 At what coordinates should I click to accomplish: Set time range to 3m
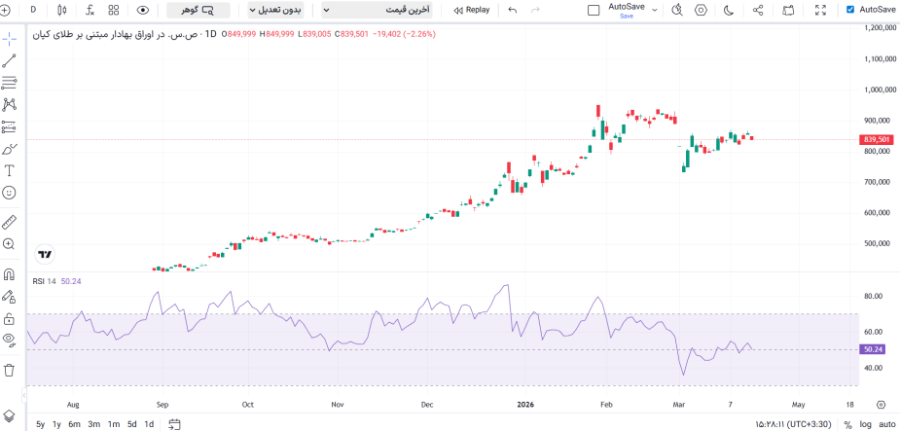94,424
